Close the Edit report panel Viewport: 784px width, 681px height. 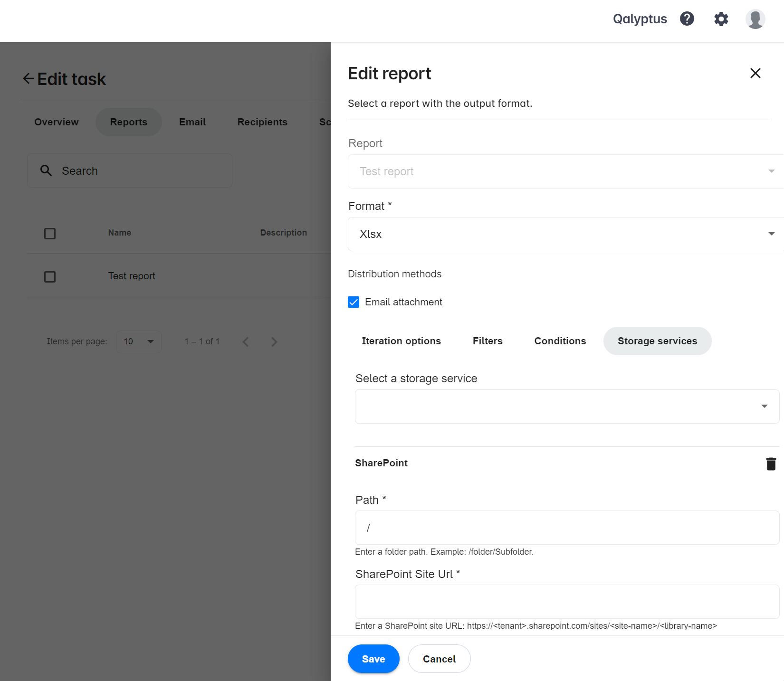(x=755, y=73)
